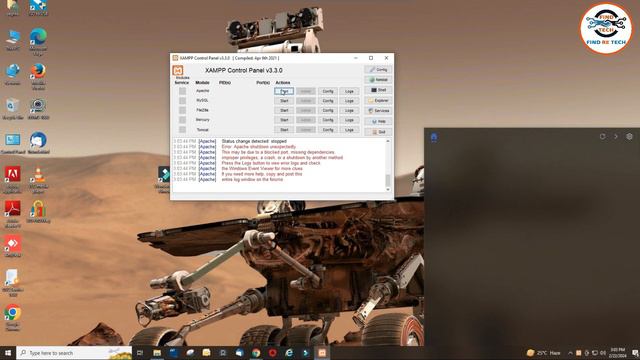Open File Explorer from the taskbar

click(157, 353)
